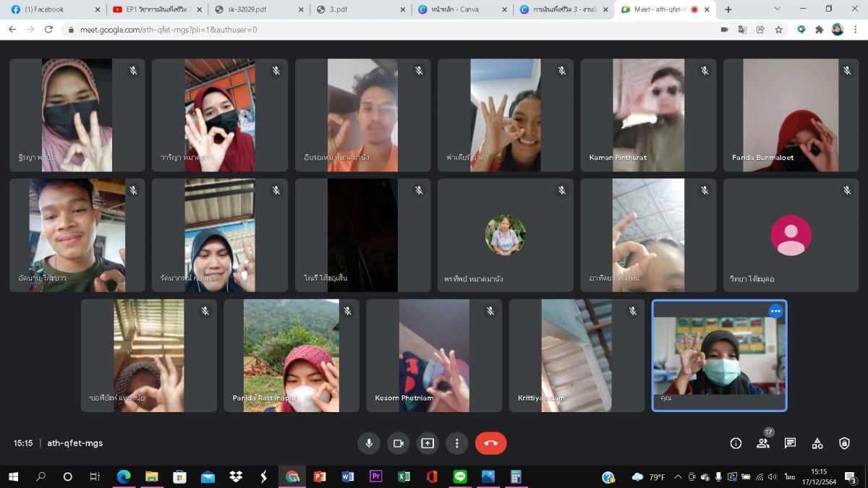Viewport: 868px width, 488px height.
Task: Open the Chrome extensions puzzle icon
Action: (820, 30)
